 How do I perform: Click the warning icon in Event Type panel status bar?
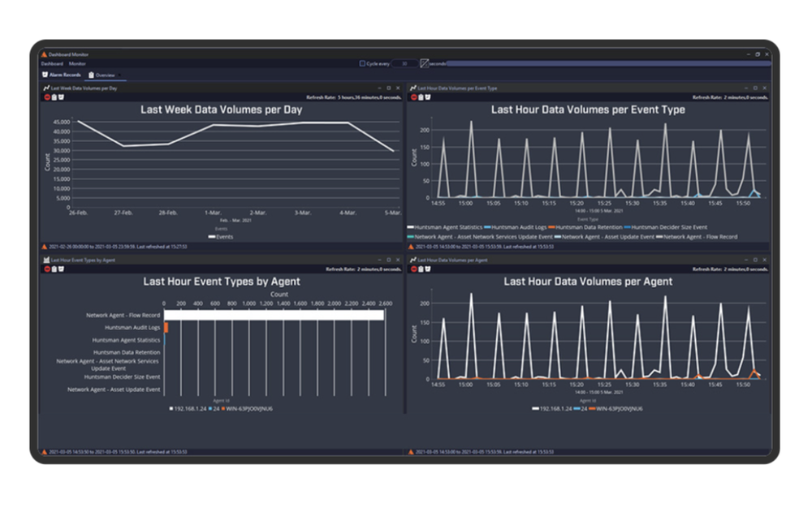coord(411,247)
